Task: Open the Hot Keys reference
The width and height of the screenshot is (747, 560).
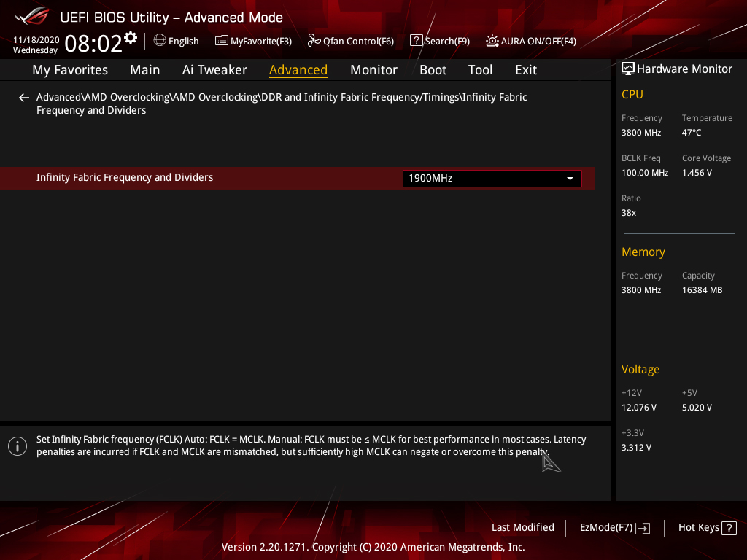Action: 706,527
